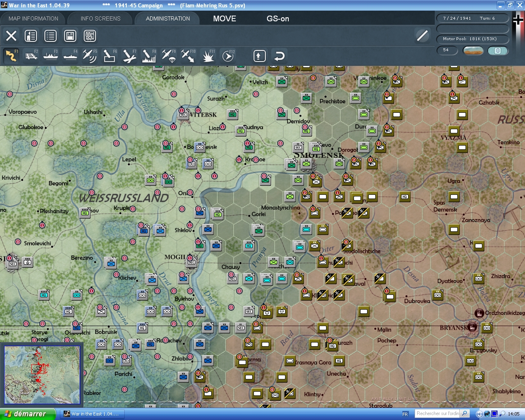The height and width of the screenshot is (420, 525).
Task: Click the X close icon in the Administration toolbar
Action: pyautogui.click(x=11, y=36)
